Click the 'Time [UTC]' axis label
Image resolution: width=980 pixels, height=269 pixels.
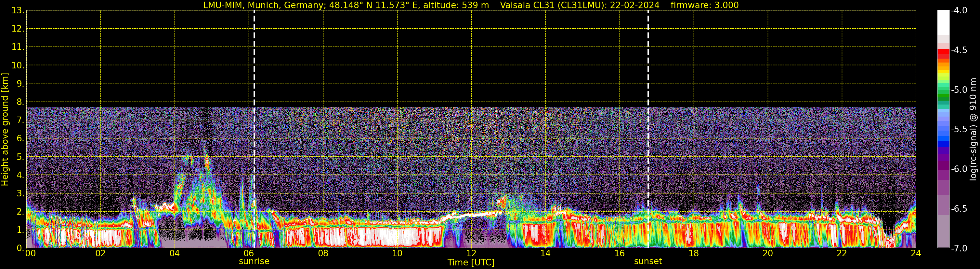click(x=471, y=262)
